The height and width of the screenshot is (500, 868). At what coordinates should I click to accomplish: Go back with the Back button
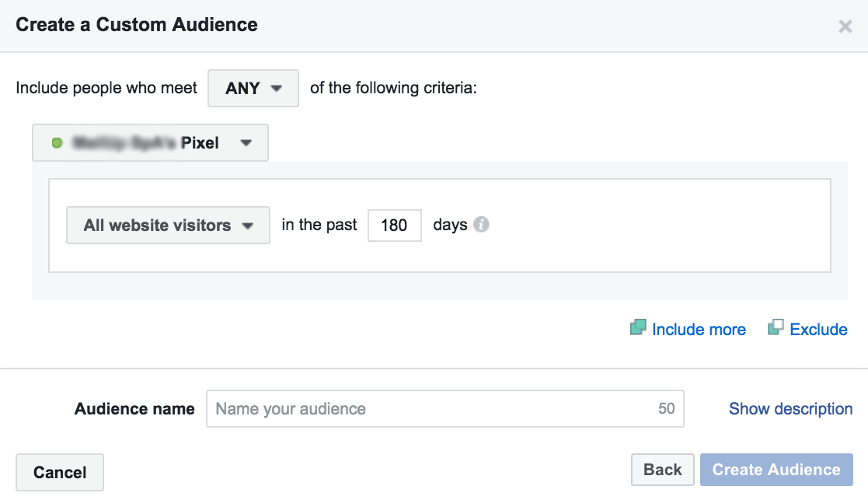pyautogui.click(x=663, y=470)
